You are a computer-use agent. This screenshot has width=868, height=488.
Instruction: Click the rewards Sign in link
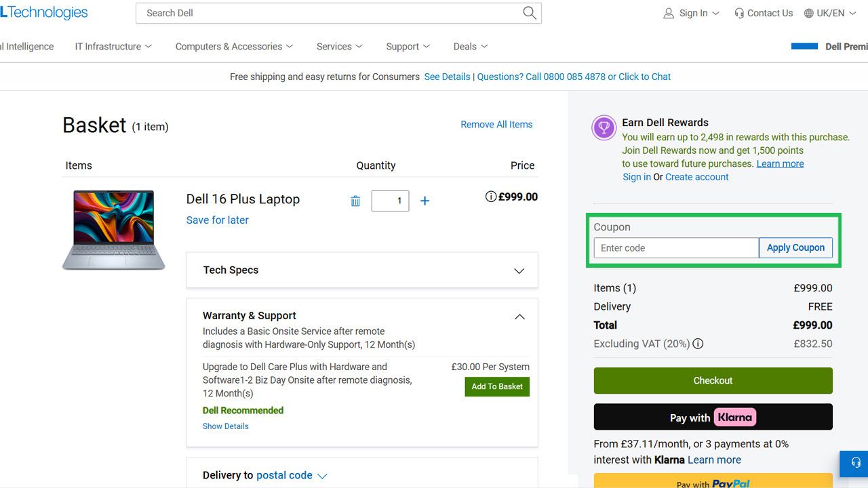point(637,177)
